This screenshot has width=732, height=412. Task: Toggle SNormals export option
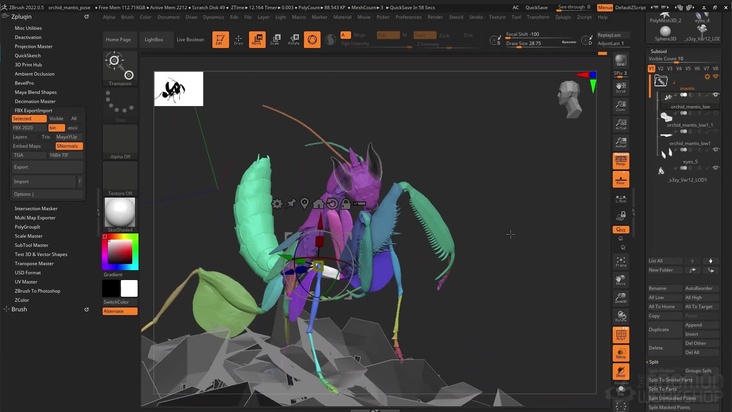click(68, 146)
